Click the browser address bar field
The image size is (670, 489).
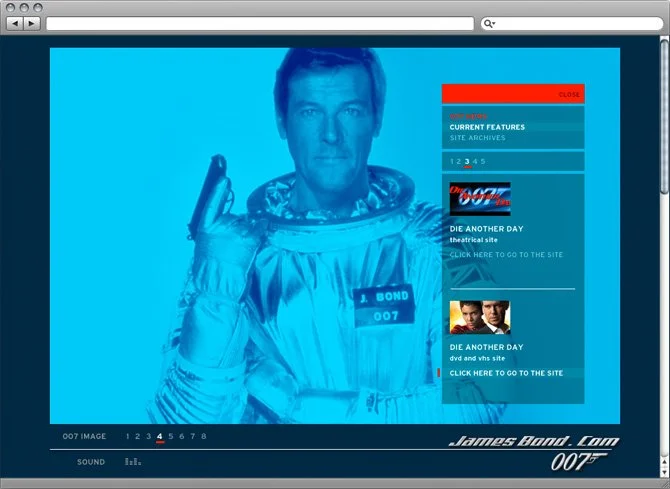coord(260,24)
